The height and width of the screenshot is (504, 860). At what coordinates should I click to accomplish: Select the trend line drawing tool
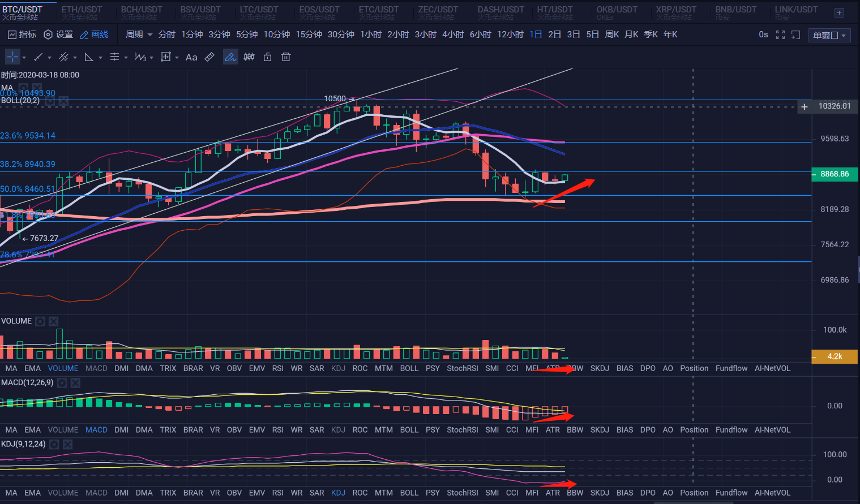(38, 57)
